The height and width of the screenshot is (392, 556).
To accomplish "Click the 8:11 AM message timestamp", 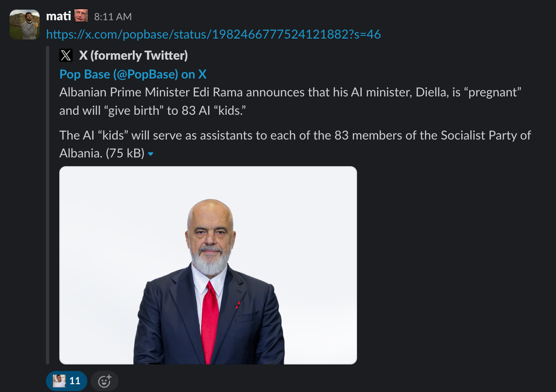I will pyautogui.click(x=113, y=17).
